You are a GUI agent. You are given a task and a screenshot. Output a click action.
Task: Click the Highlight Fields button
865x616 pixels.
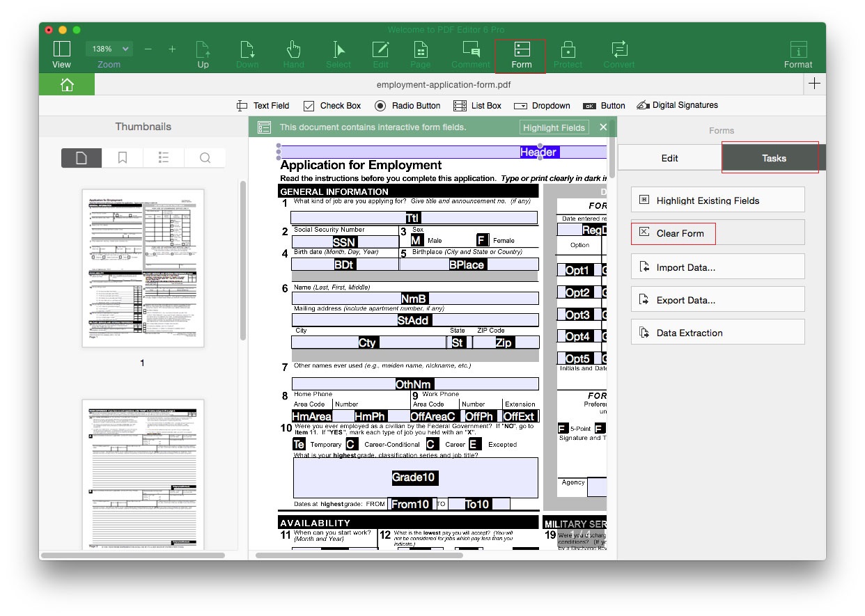tap(554, 127)
